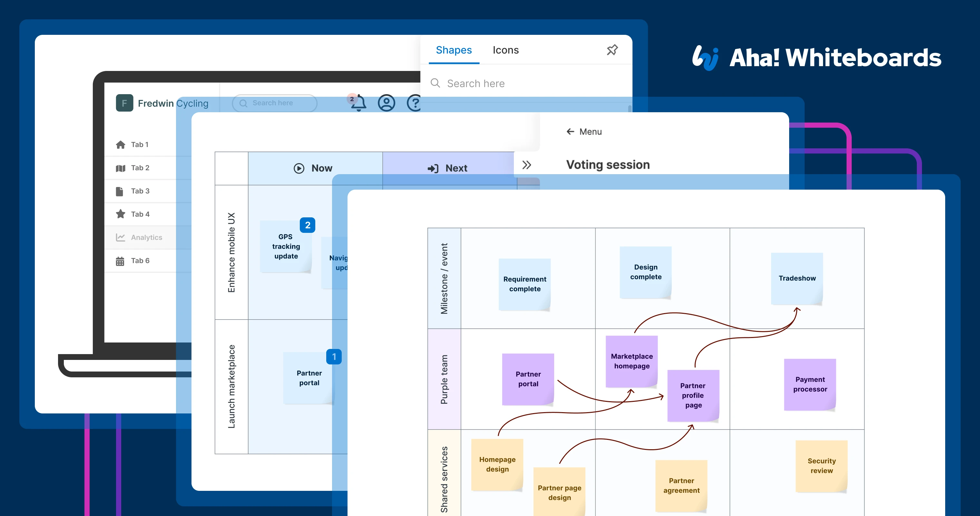
Task: Select Tab 3 in the sidebar
Action: click(x=140, y=191)
